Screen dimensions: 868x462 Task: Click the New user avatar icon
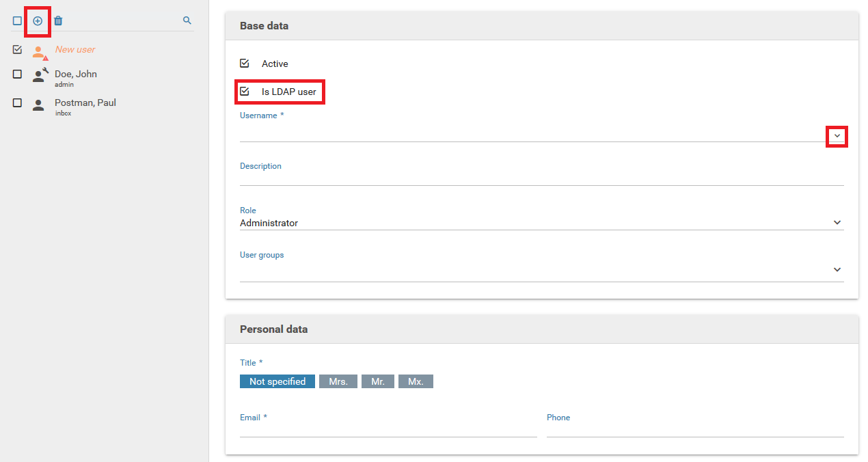pyautogui.click(x=39, y=51)
